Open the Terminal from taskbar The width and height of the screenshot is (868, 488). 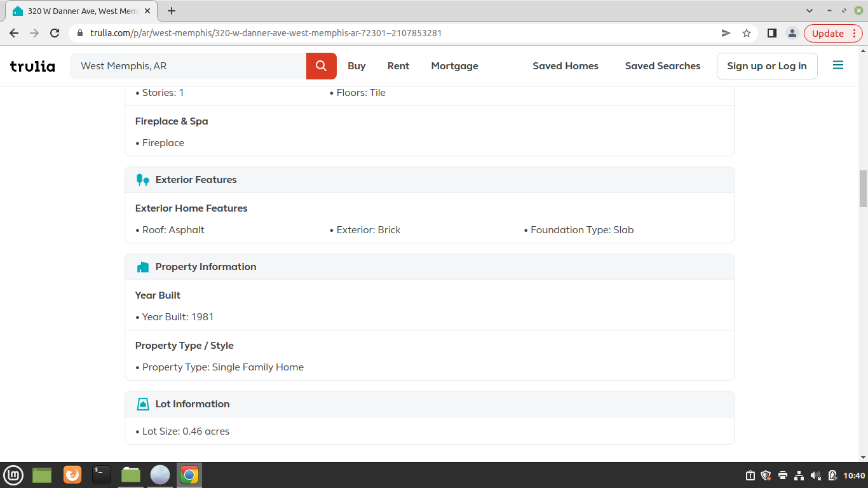[x=102, y=475]
